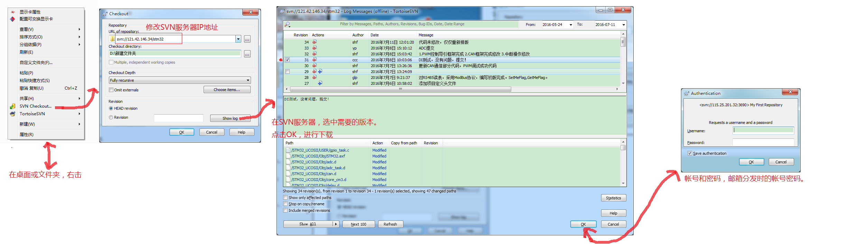Screen dimensions: 868x244
Task: Click the modified action icon for revision 34
Action: pyautogui.click(x=315, y=42)
